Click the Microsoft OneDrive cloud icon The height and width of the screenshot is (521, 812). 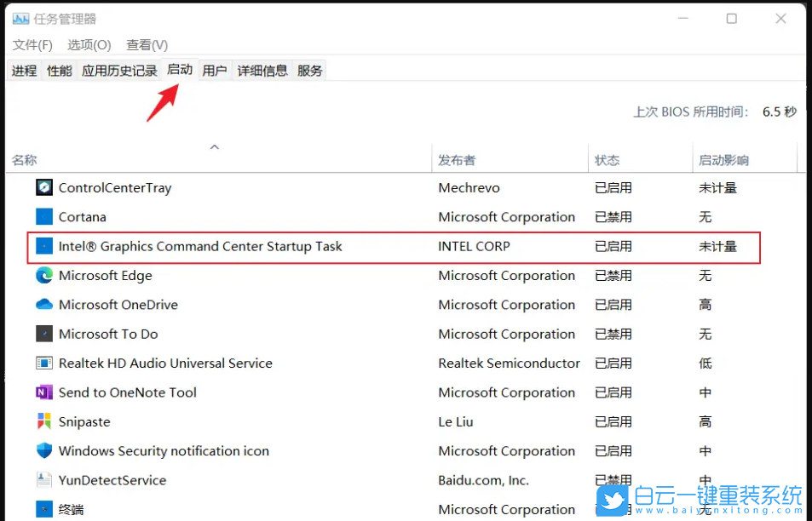coord(43,305)
